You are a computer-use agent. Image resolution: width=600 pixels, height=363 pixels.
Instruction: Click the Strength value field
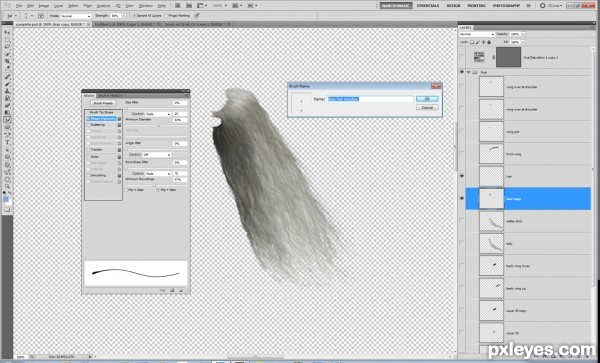click(x=115, y=16)
